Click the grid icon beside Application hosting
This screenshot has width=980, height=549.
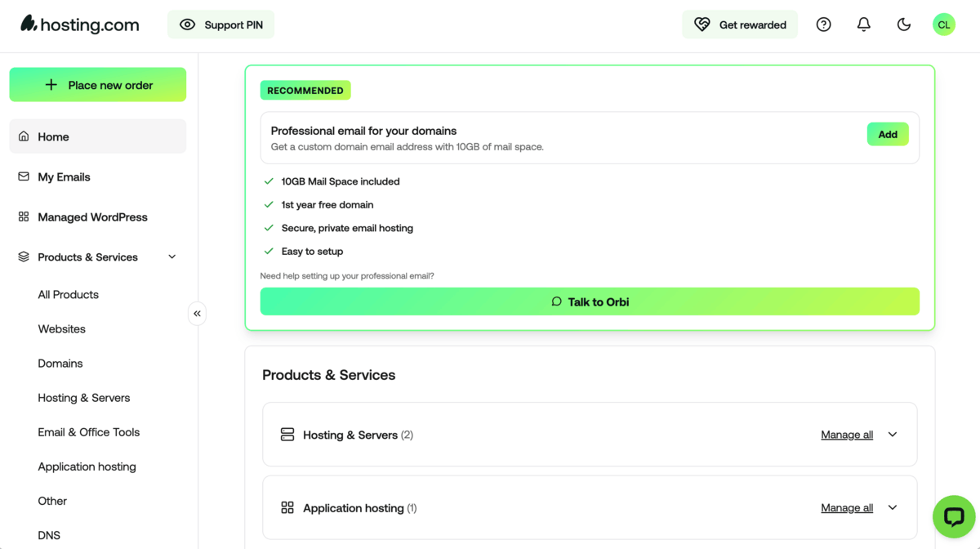287,507
